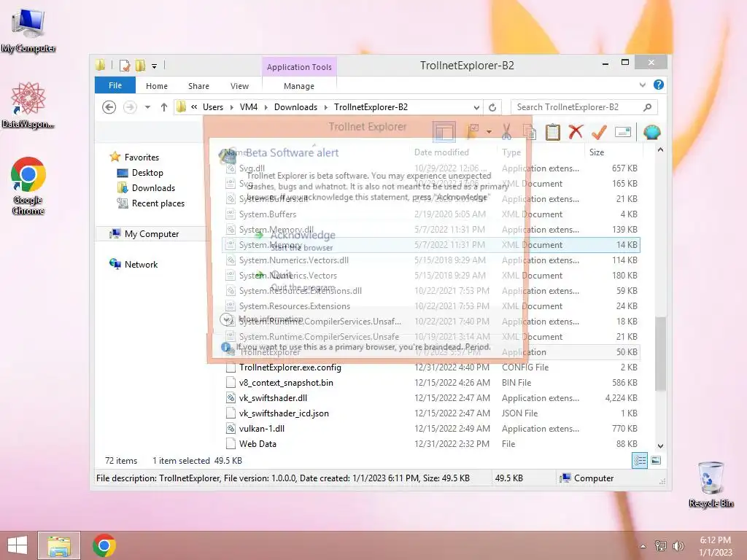Click the Properties icon in quick access toolbar

[125, 65]
